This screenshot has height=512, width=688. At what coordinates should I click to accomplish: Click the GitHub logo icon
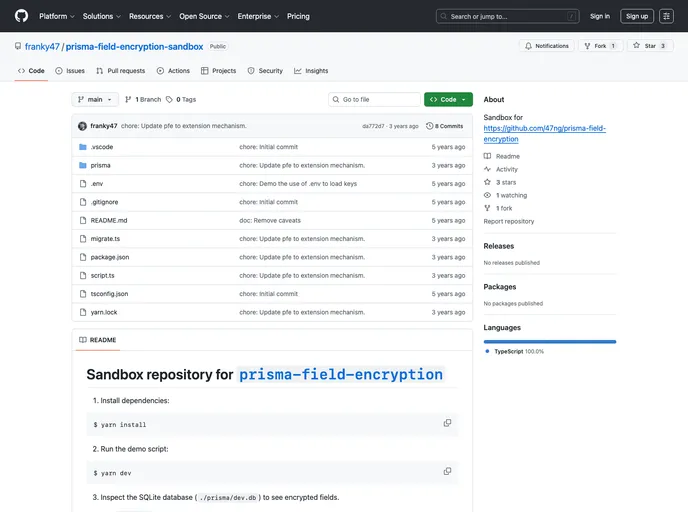(21, 16)
